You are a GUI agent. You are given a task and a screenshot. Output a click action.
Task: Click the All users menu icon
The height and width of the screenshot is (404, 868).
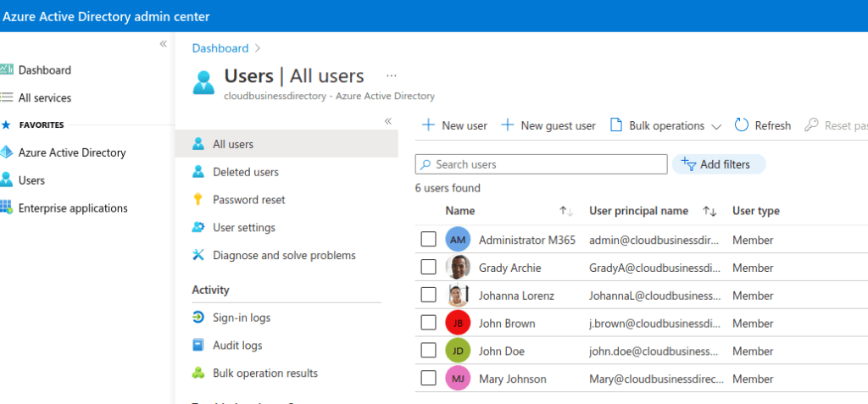pos(198,144)
